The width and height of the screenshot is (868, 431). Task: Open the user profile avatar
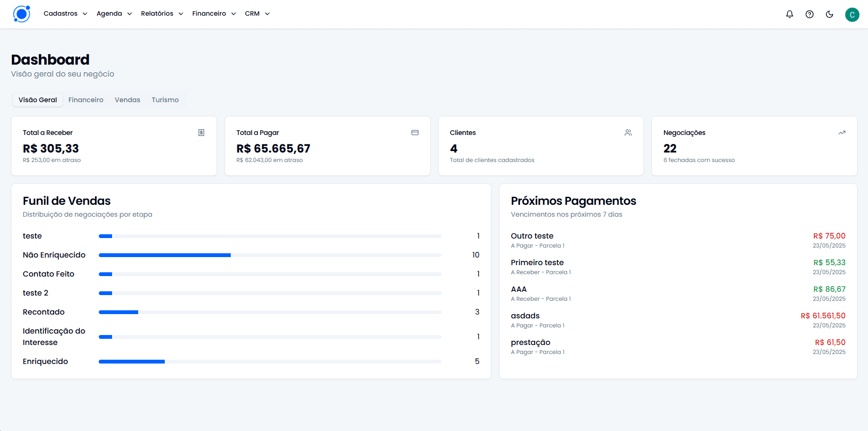[x=852, y=14]
